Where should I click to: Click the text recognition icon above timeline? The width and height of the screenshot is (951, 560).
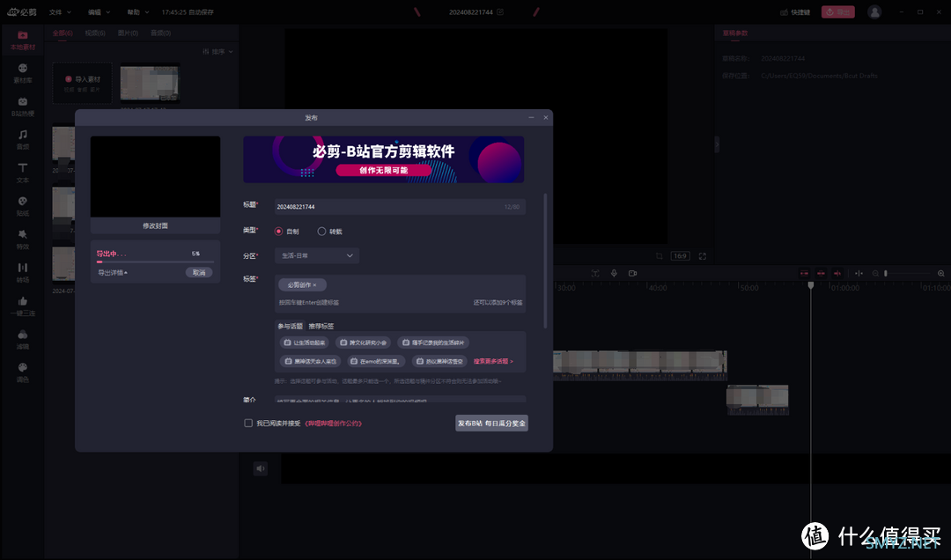(x=595, y=273)
